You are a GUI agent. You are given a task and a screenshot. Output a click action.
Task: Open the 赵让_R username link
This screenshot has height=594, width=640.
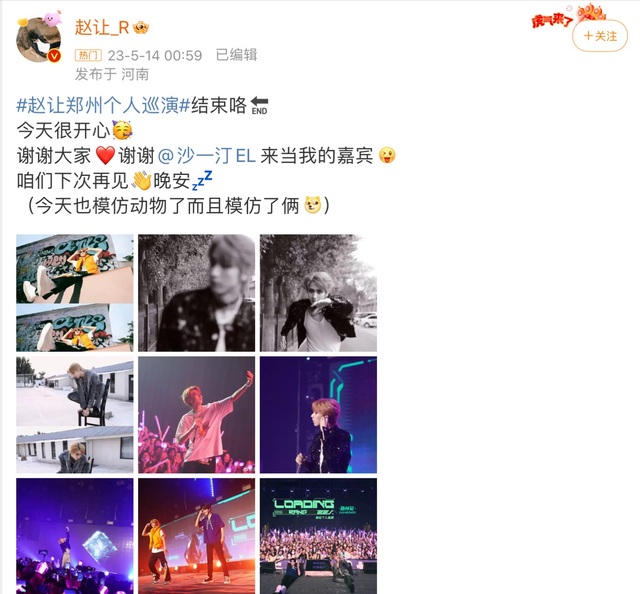(x=102, y=28)
